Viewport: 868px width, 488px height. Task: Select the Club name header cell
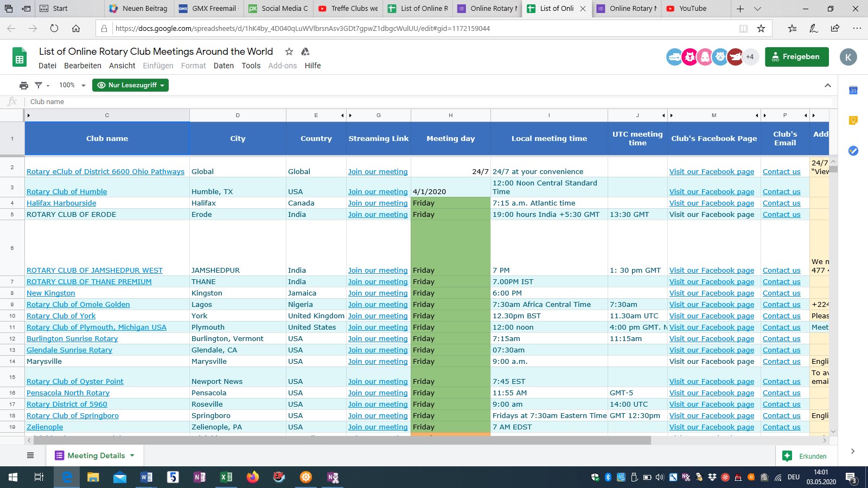pos(107,138)
